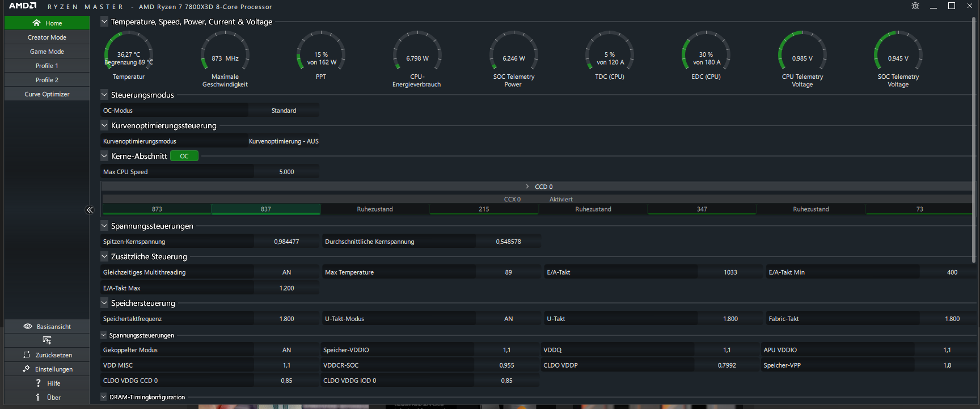Open the Basisansicht view
980x409 pixels.
click(x=47, y=326)
